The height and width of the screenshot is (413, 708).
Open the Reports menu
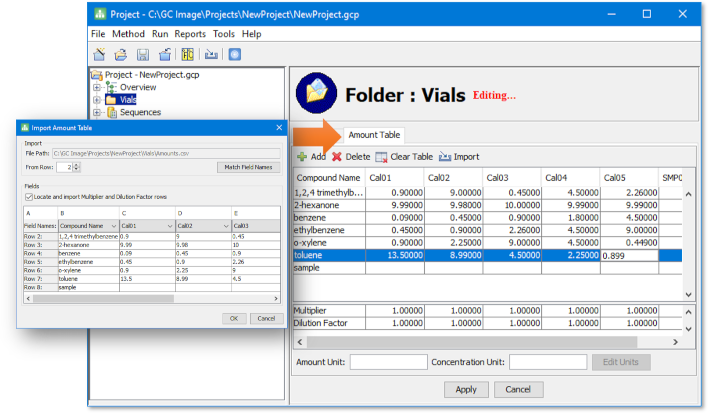(190, 34)
